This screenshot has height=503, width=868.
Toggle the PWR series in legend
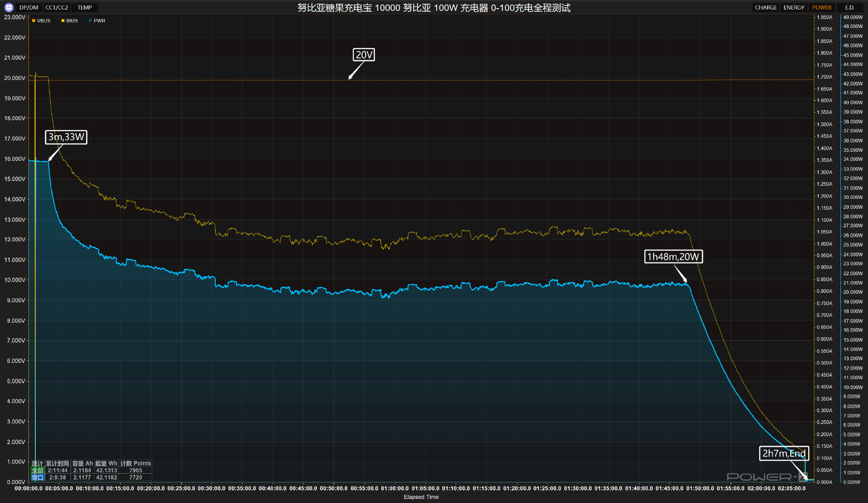point(97,21)
